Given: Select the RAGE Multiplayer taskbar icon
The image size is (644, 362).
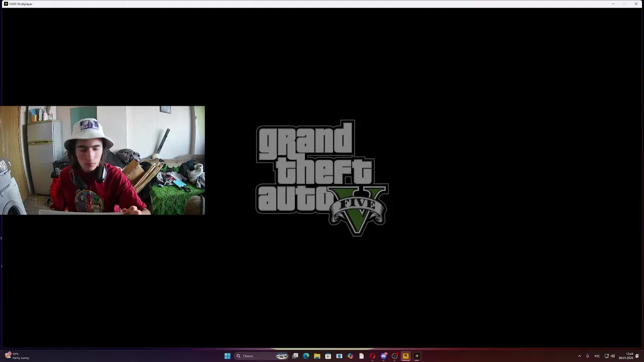Looking at the screenshot, I should pos(417,356).
